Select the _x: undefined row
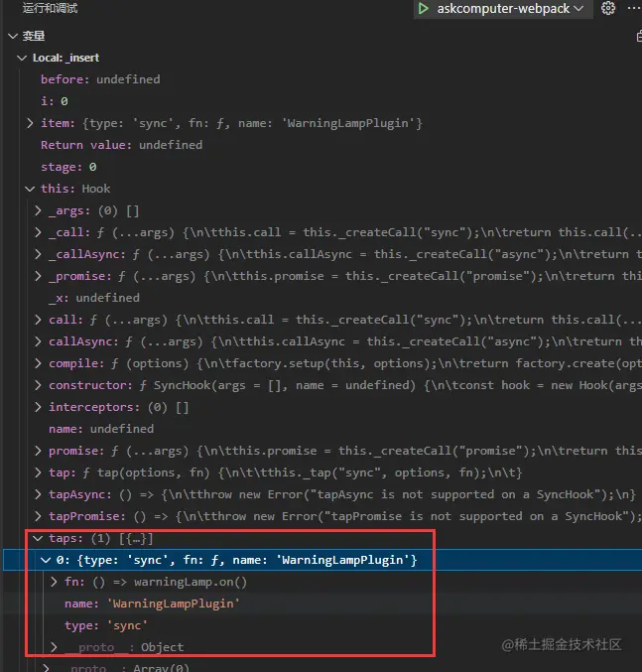 [94, 298]
